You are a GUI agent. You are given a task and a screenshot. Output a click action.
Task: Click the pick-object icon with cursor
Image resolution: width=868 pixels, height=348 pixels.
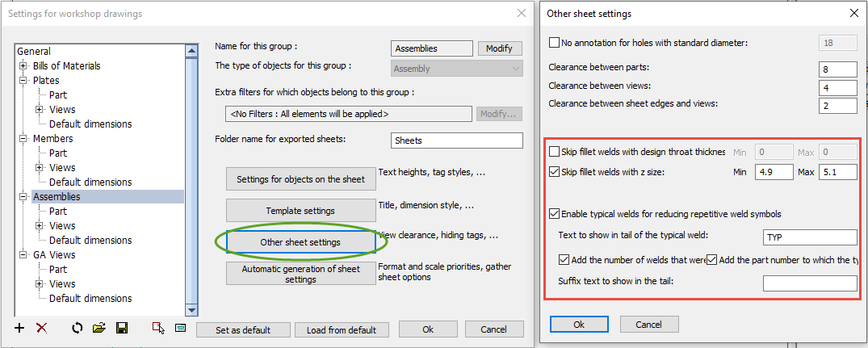point(158,328)
